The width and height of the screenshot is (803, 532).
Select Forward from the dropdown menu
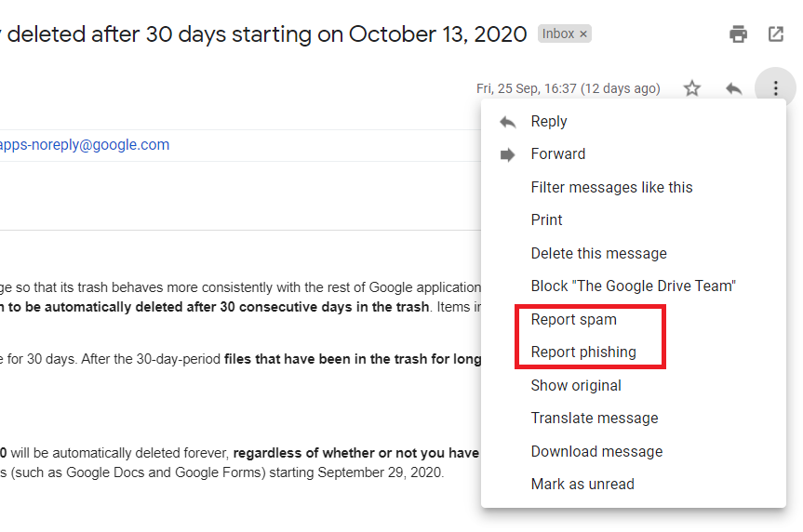tap(557, 154)
